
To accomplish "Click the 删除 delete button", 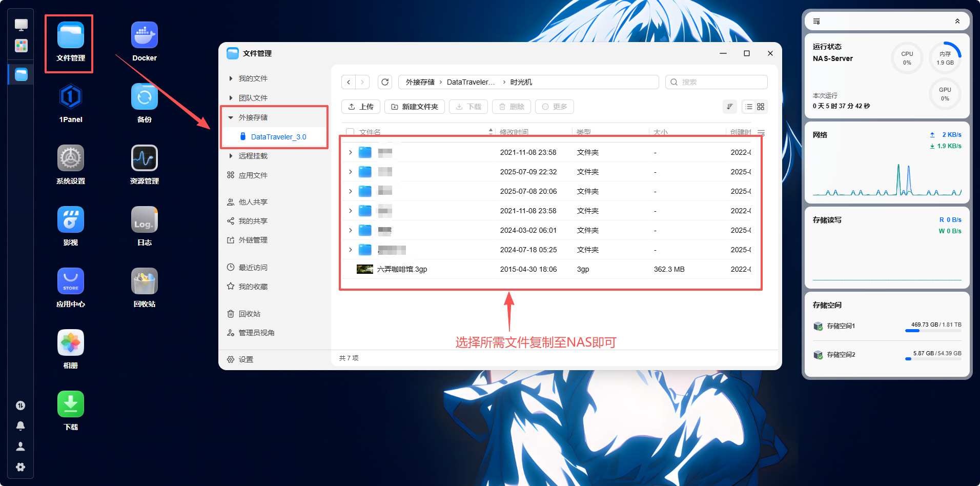I will [x=512, y=107].
